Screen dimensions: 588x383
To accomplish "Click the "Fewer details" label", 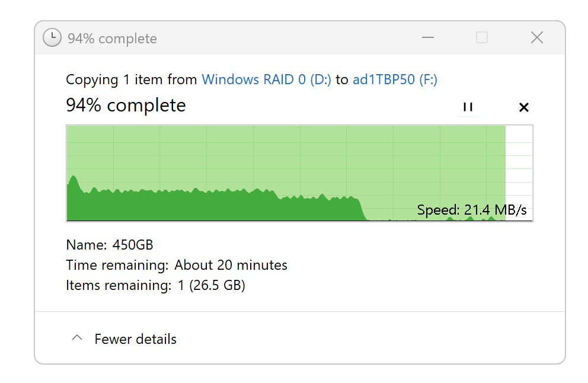I will coord(136,339).
